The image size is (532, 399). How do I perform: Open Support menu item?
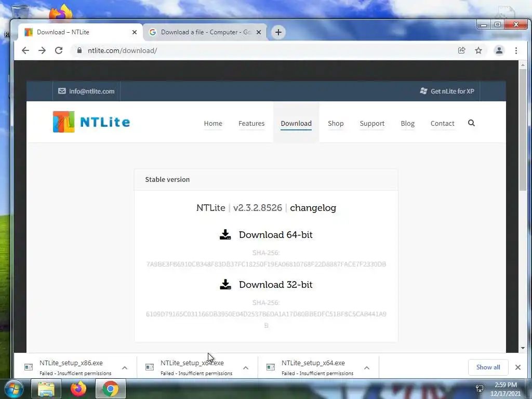point(372,124)
